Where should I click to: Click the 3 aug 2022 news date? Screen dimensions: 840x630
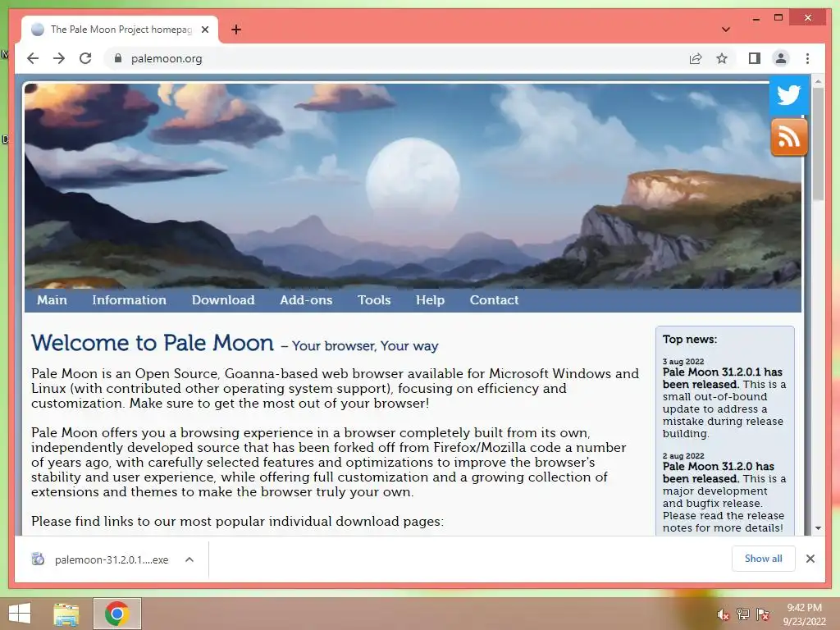point(683,362)
